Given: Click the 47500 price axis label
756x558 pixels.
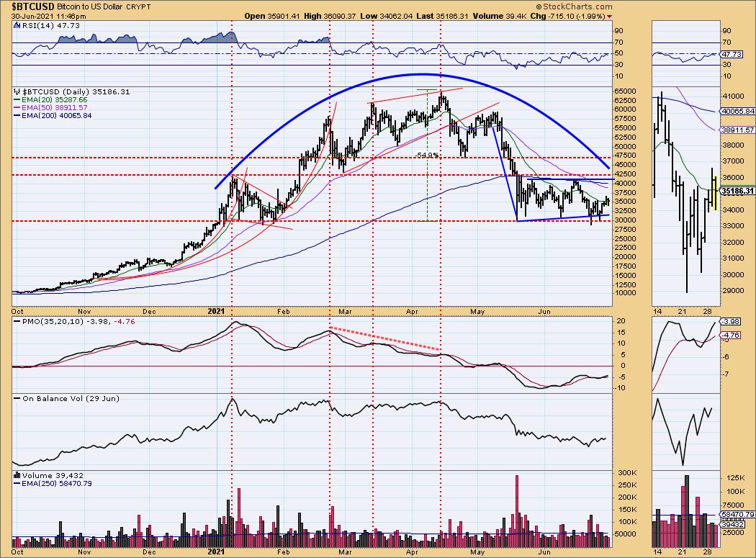Looking at the screenshot, I should pos(626,156).
